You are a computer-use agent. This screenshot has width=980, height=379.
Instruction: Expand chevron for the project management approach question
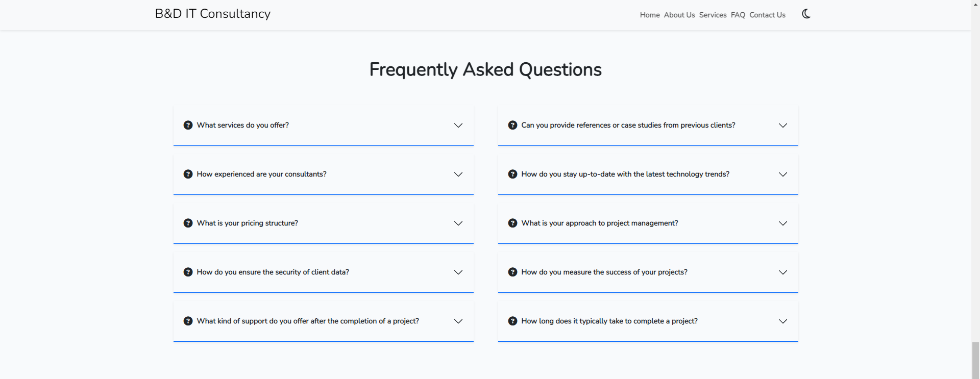click(783, 223)
